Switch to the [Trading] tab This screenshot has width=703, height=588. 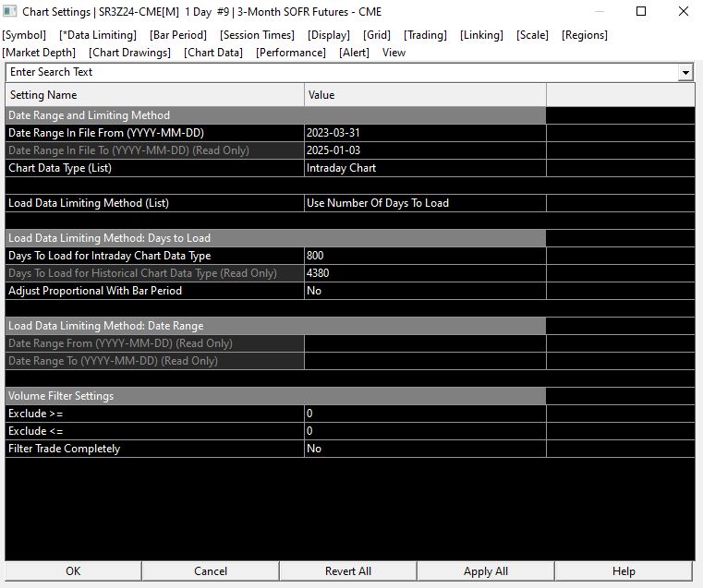pyautogui.click(x=425, y=35)
